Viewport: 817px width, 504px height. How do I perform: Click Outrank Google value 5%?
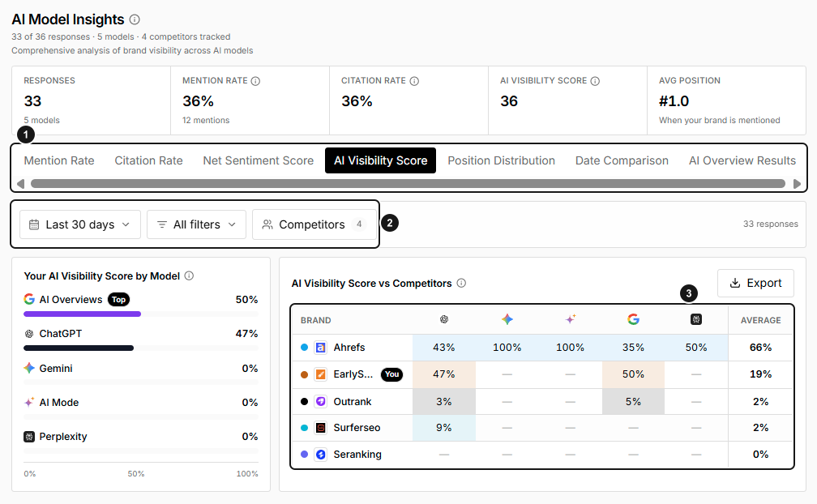pyautogui.click(x=633, y=401)
